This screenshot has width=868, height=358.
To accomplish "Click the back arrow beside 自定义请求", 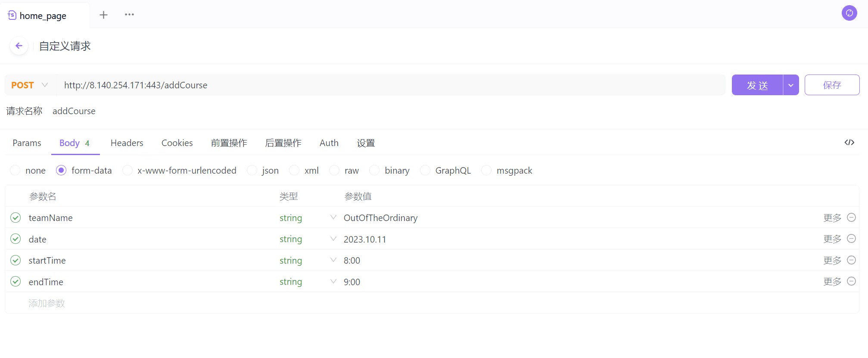I will pos(19,46).
